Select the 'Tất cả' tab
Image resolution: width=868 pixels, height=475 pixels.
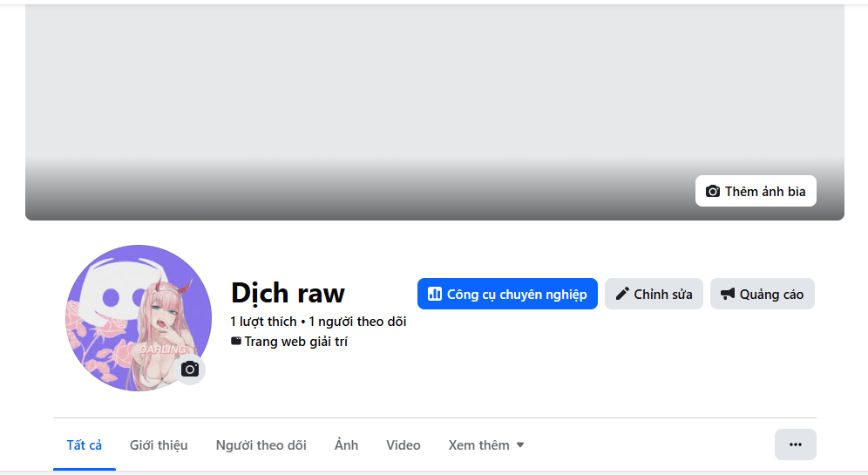(85, 445)
